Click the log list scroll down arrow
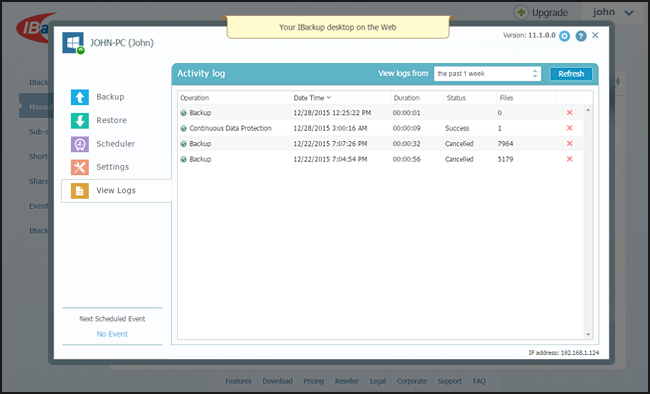 (588, 334)
